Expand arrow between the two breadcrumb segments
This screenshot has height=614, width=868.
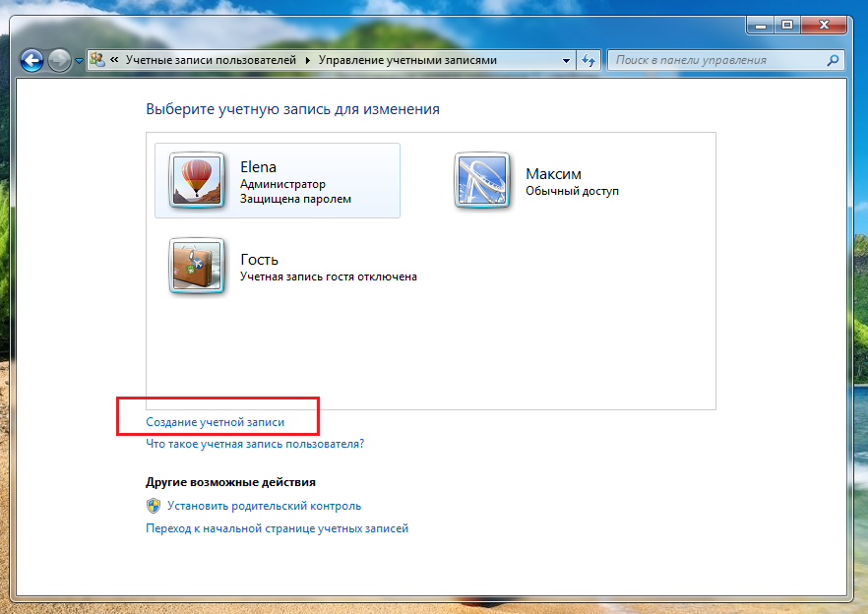point(308,60)
